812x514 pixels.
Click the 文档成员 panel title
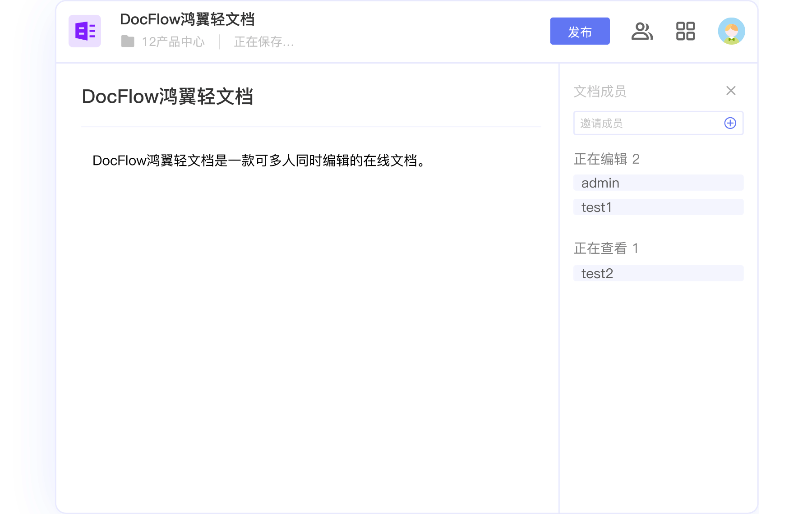coord(600,91)
